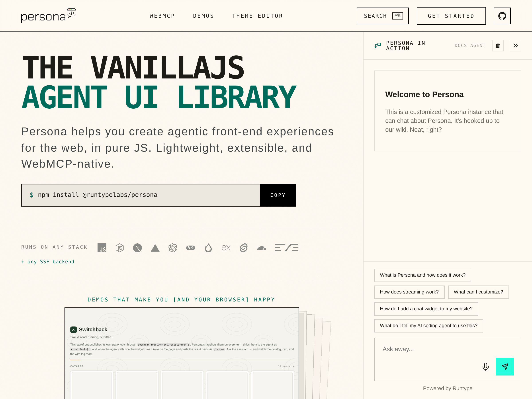Choose 'What do I tell my AI coding agent' suggestion

coord(428,326)
